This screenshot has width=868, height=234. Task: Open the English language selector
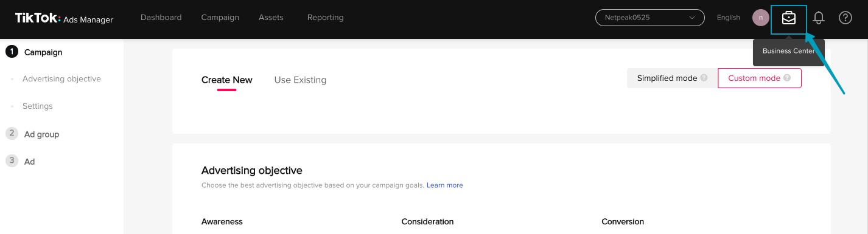(x=729, y=18)
